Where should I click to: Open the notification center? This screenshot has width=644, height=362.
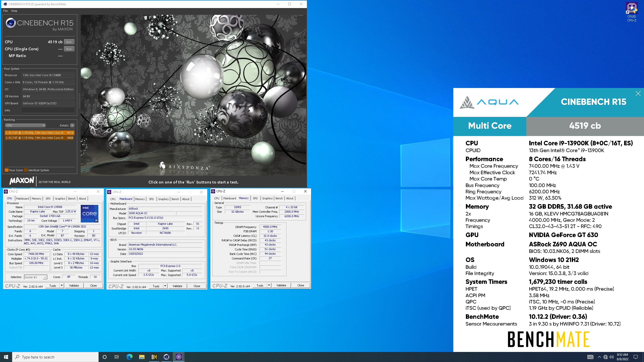pos(636,357)
